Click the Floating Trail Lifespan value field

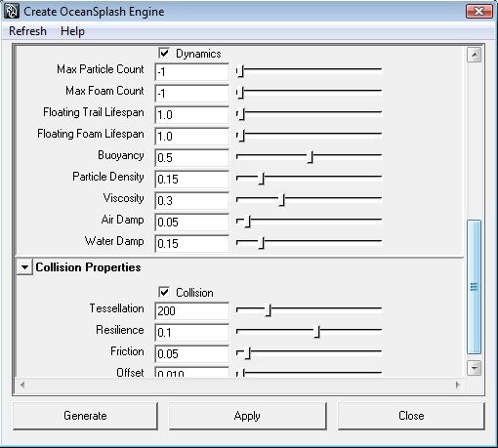click(x=192, y=114)
